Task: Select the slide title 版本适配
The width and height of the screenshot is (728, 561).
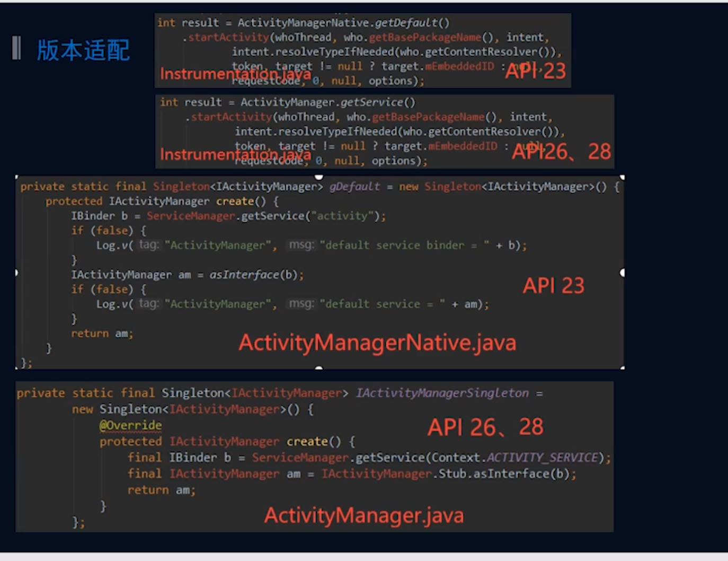Action: (83, 50)
